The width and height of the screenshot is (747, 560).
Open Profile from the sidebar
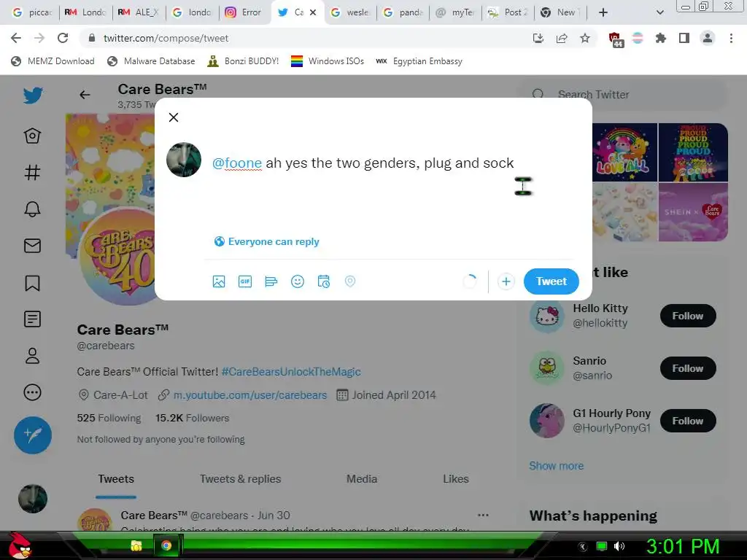click(32, 356)
